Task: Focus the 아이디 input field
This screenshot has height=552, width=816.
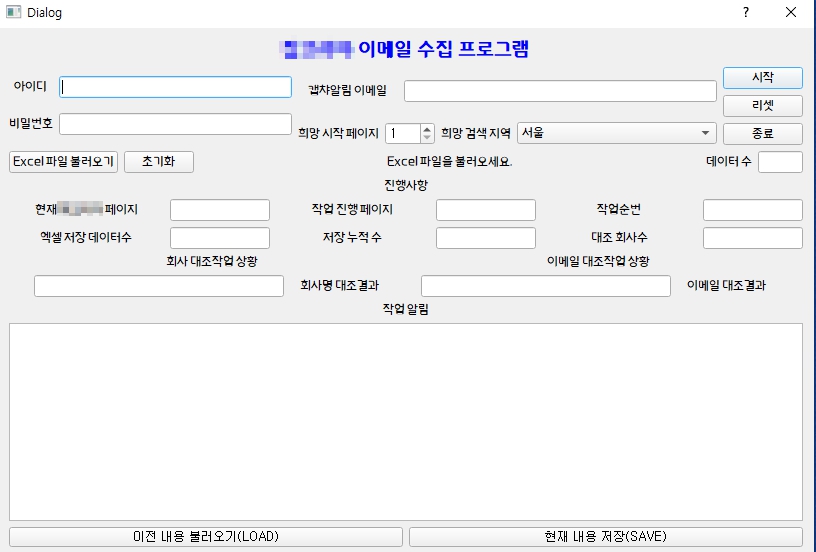Action: [x=175, y=87]
